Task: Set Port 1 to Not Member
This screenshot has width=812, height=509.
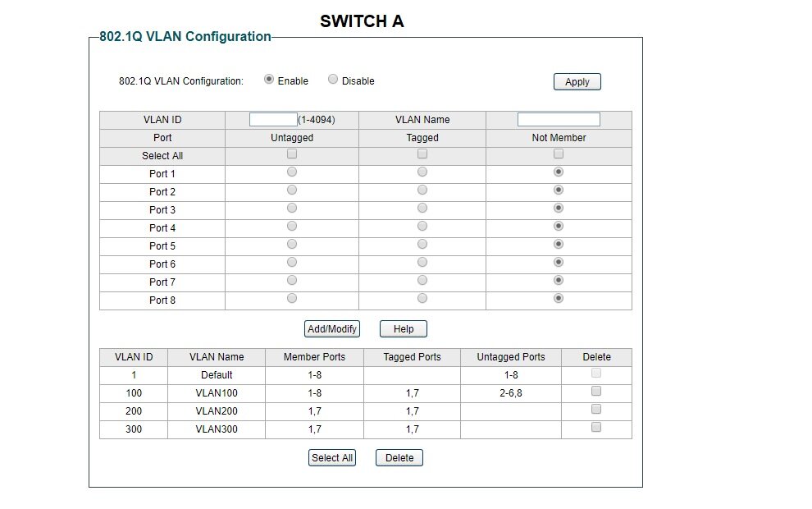Action: [x=559, y=172]
